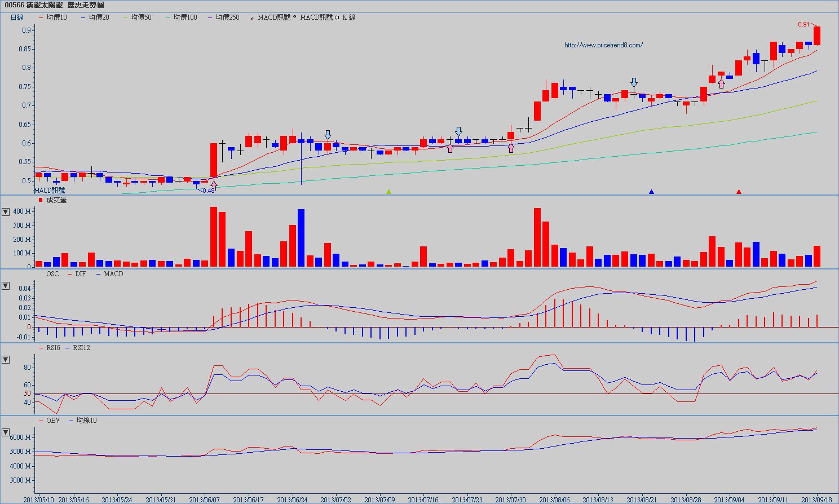Image resolution: width=839 pixels, height=504 pixels.
Task: Collapse the 成交量 volume panel triangle
Action: (6, 212)
